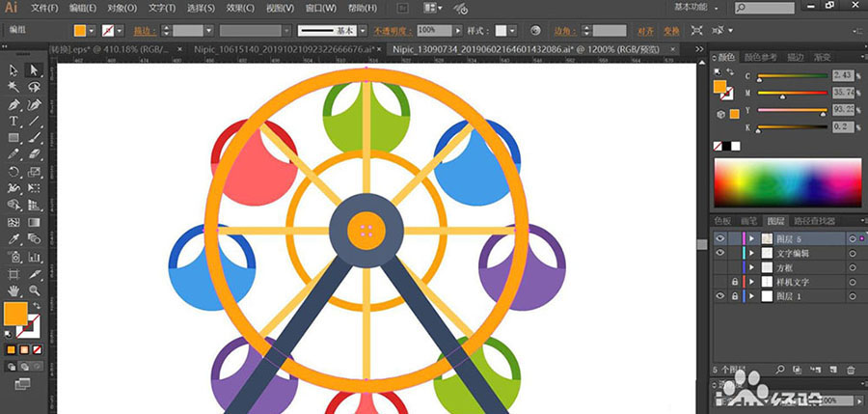Select the Lasso tool
Image resolution: width=868 pixels, height=414 pixels.
(35, 87)
